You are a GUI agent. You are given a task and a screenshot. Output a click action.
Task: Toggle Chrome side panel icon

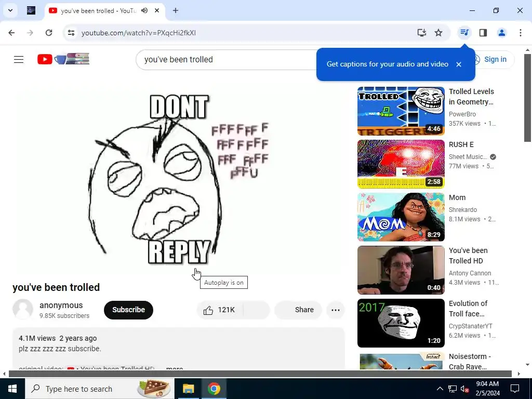point(483,33)
